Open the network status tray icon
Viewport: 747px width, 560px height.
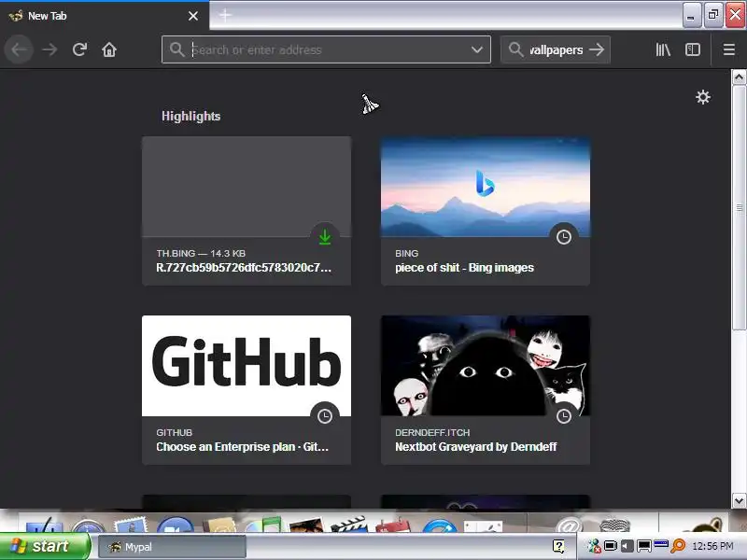594,546
